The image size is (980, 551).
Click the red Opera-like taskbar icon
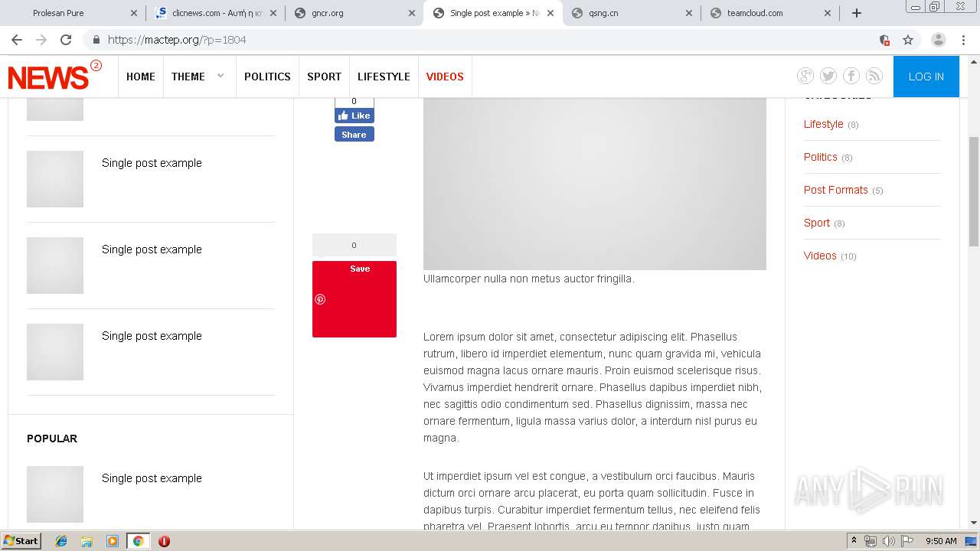coord(164,541)
